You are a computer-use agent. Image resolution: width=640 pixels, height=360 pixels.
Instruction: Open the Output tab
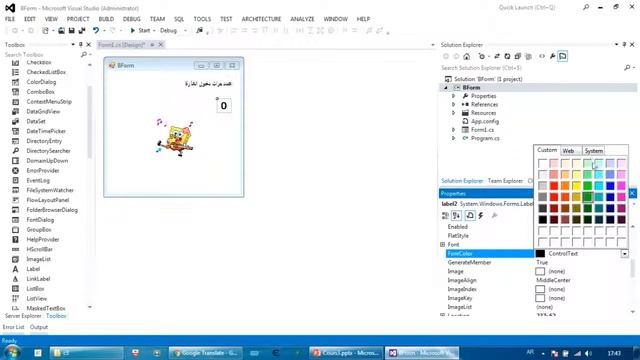(39, 327)
